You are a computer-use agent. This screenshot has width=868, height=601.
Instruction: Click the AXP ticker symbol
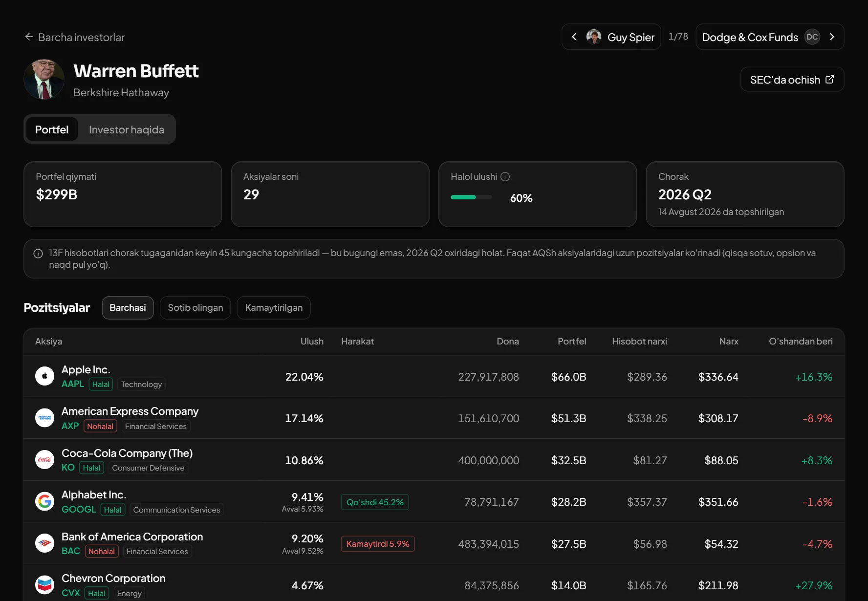[x=70, y=426]
